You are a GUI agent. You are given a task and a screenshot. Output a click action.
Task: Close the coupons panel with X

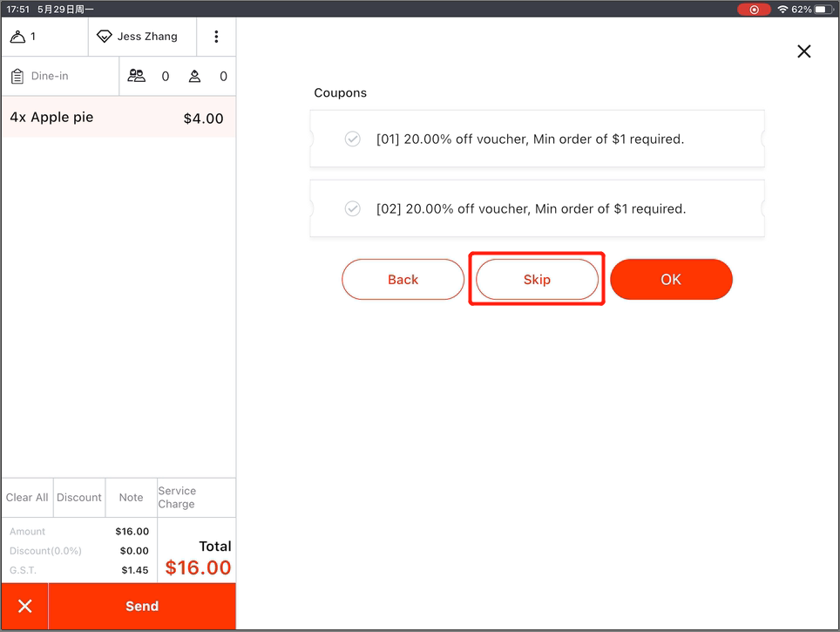coord(803,51)
